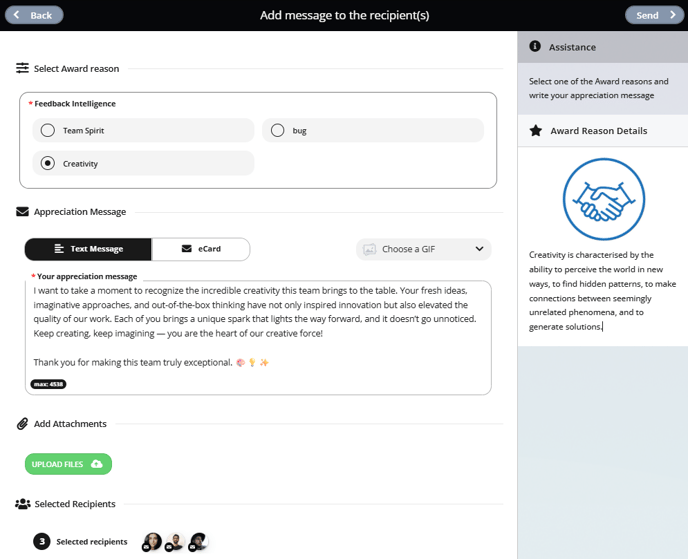Click the Select Award reason sliders icon

coord(22,68)
